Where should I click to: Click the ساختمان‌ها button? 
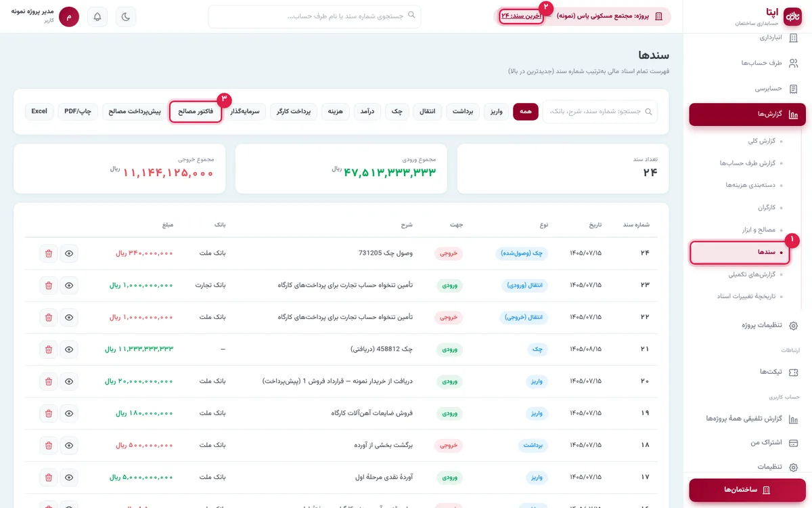click(x=747, y=490)
